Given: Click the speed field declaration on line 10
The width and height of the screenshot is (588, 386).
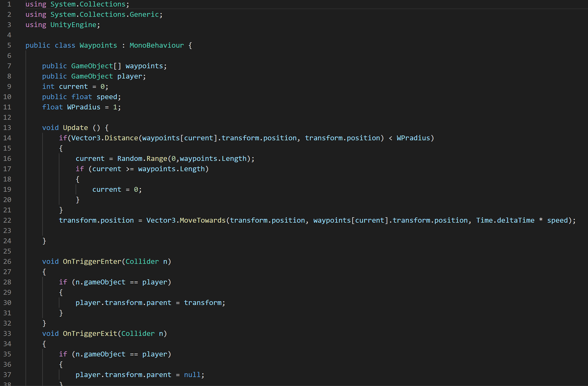Looking at the screenshot, I should tap(107, 97).
